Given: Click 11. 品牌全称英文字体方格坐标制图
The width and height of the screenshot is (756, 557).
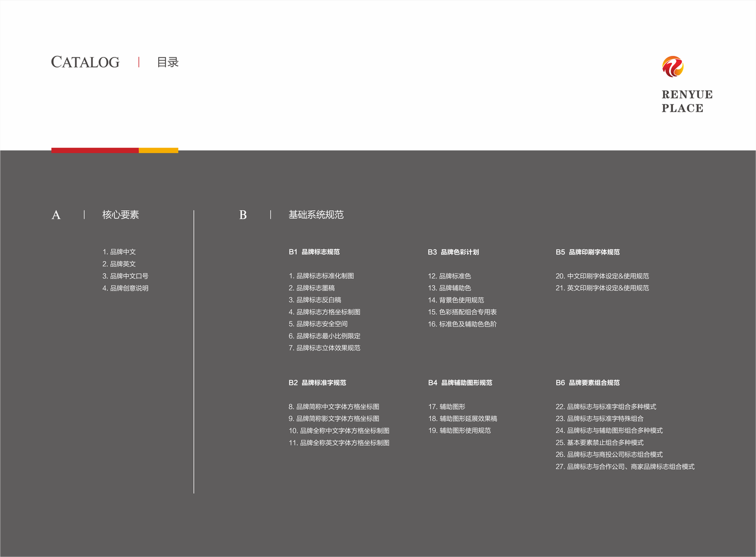Looking at the screenshot, I should [x=339, y=443].
